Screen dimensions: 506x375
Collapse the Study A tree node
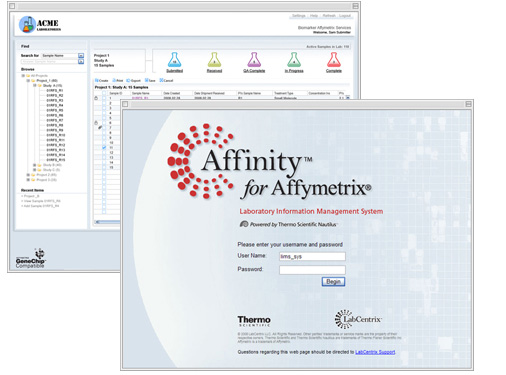pos(34,85)
